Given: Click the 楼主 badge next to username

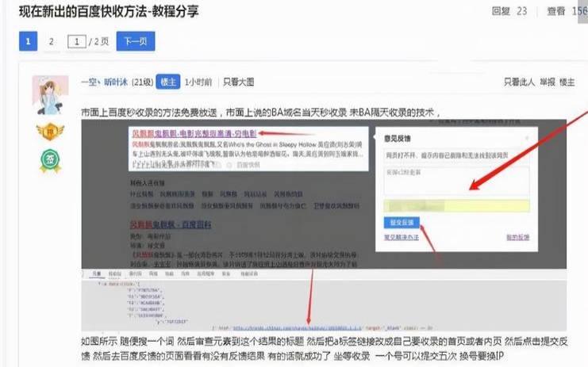Looking at the screenshot, I should point(168,82).
